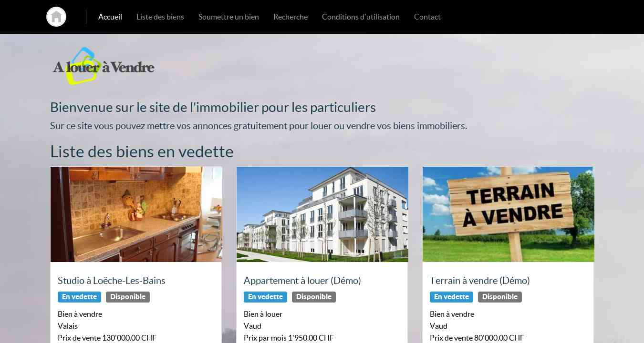Open the Recherche menu item
The image size is (644, 343).
tap(291, 17)
